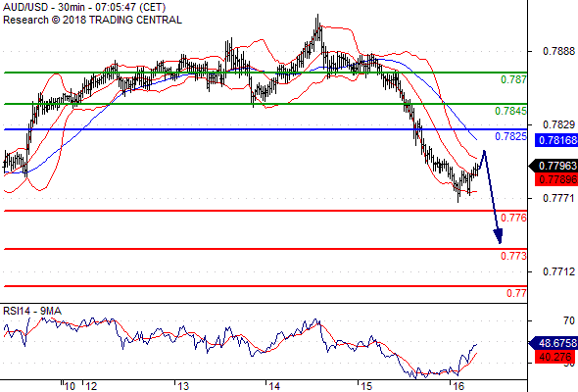Viewport: 578px width, 392px height.
Task: Click the red 0.773 support label
Action: tap(513, 256)
